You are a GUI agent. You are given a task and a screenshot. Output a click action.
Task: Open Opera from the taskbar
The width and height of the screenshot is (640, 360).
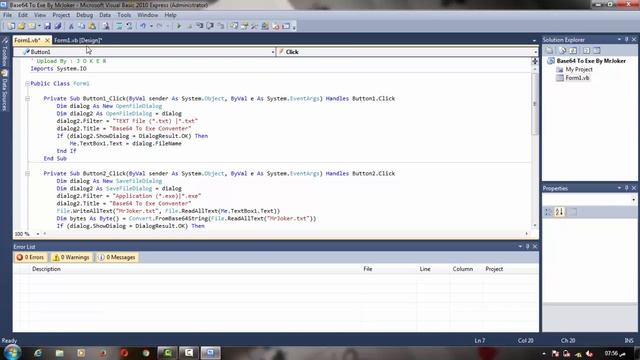click(124, 353)
